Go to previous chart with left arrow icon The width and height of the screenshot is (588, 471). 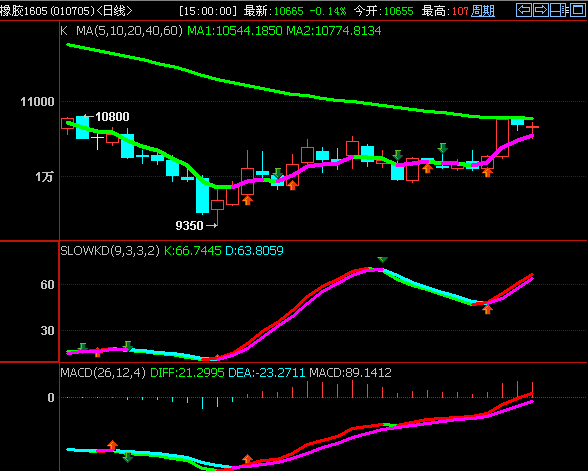point(524,10)
